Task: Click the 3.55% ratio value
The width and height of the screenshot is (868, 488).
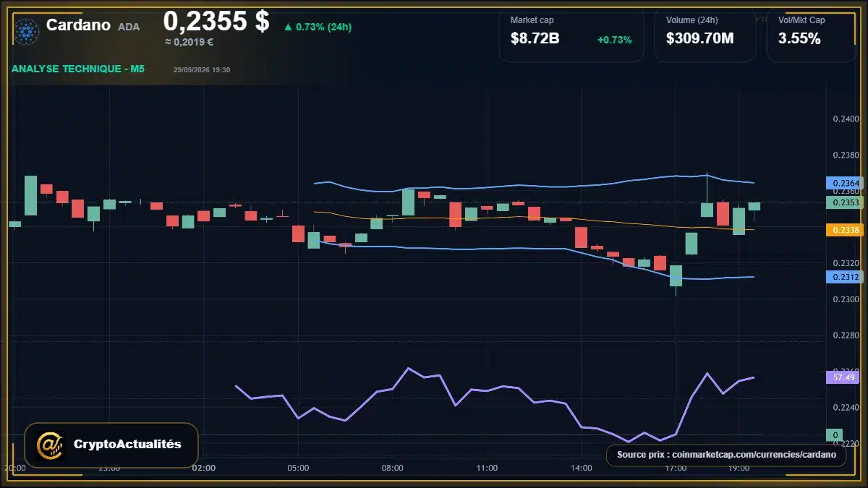Action: 799,39
